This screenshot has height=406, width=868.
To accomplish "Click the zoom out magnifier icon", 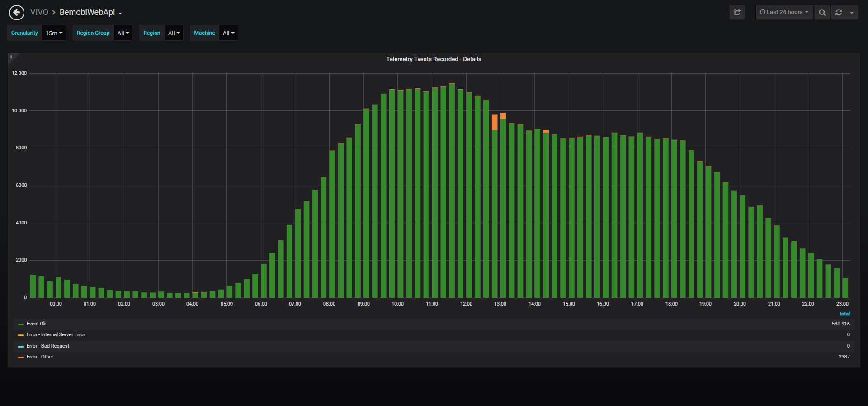I will click(x=822, y=12).
